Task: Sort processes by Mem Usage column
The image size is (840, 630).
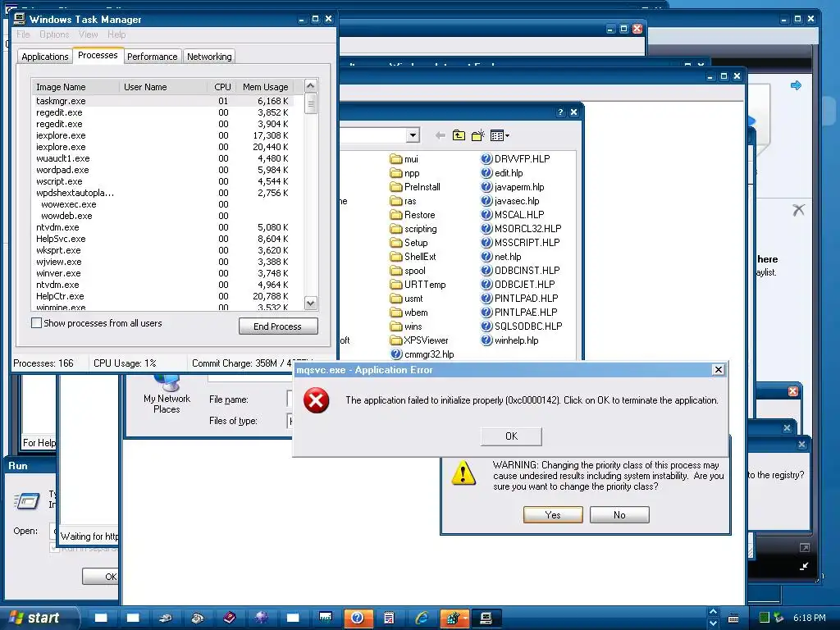Action: pyautogui.click(x=266, y=87)
